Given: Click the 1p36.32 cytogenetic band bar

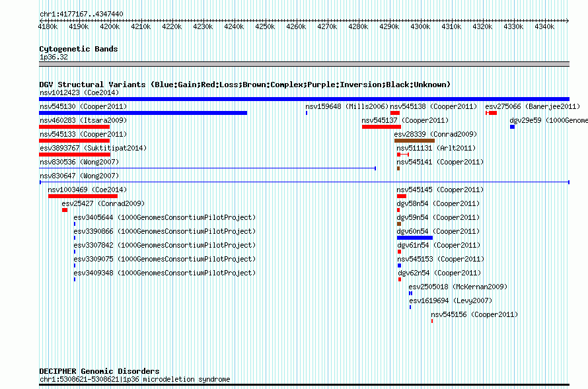Looking at the screenshot, I should click(x=304, y=64).
